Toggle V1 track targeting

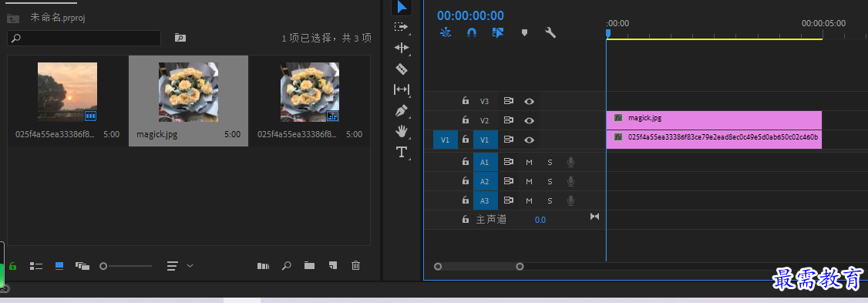pyautogui.click(x=485, y=140)
